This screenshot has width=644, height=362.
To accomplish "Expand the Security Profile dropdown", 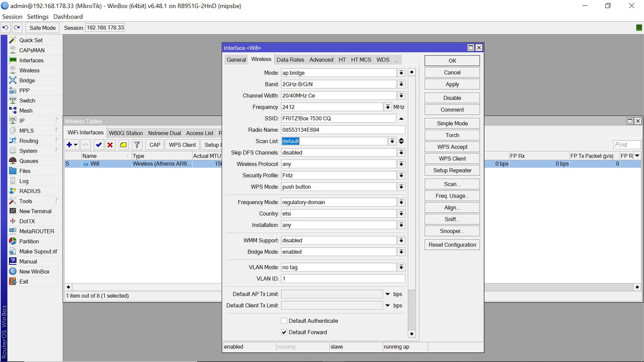I will (x=401, y=175).
